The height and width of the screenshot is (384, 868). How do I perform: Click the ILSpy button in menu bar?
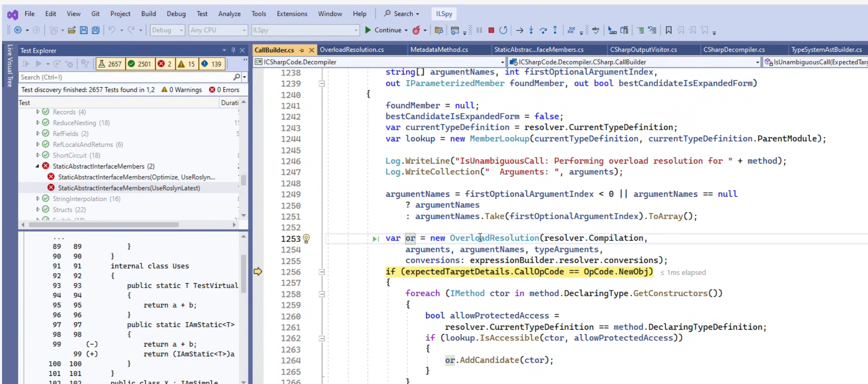point(444,14)
